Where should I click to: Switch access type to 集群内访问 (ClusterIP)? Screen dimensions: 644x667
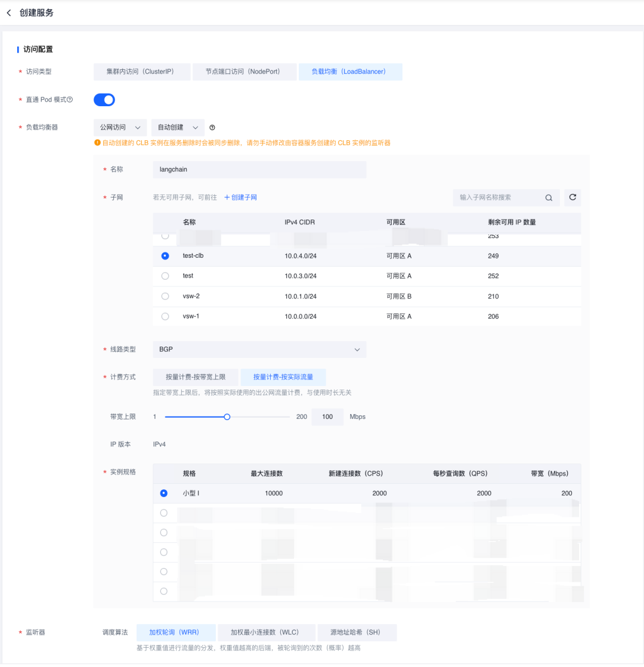(x=141, y=72)
